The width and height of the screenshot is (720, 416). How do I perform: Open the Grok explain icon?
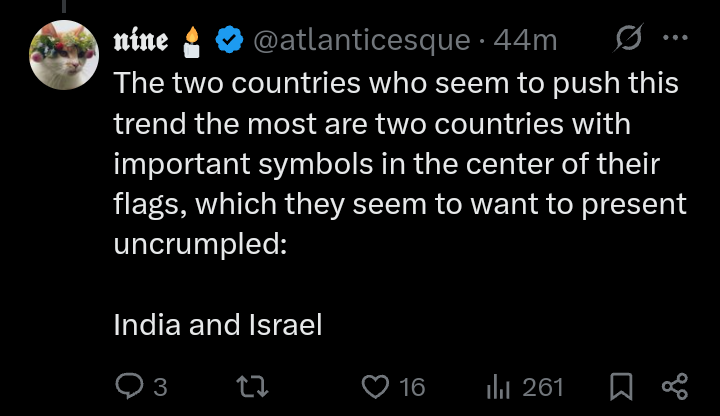(629, 40)
